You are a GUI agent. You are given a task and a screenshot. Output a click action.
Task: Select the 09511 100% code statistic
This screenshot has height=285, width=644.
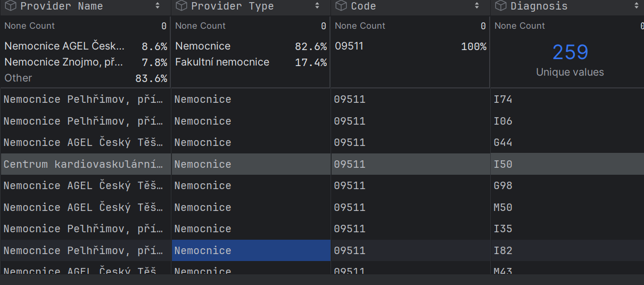point(410,46)
